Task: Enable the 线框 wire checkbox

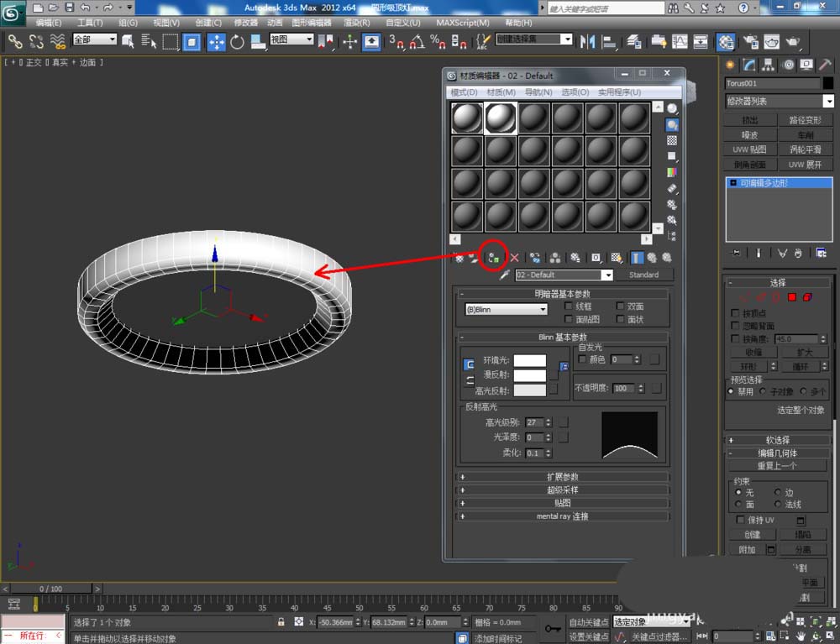Action: click(x=569, y=306)
